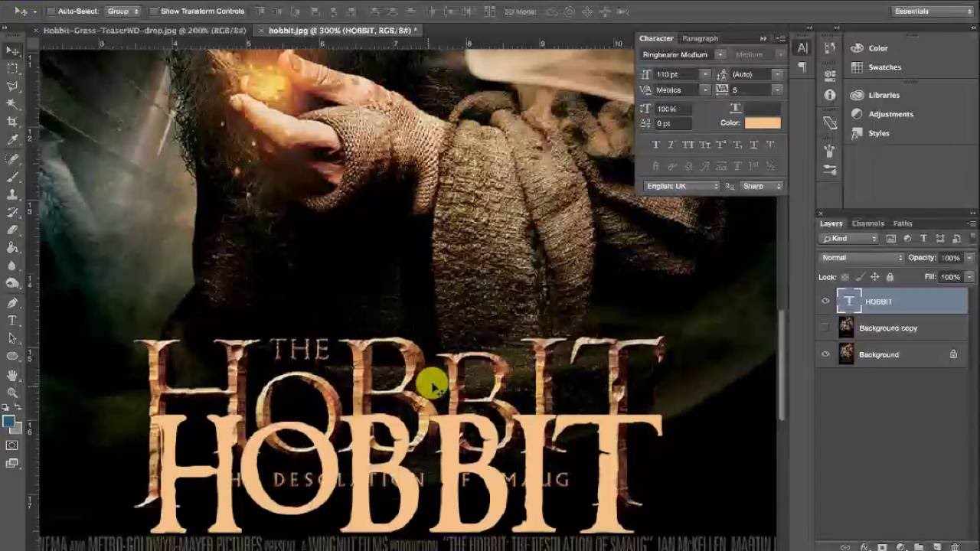The image size is (980, 551).
Task: Open the Essentials workspace dropdown
Action: tap(933, 11)
